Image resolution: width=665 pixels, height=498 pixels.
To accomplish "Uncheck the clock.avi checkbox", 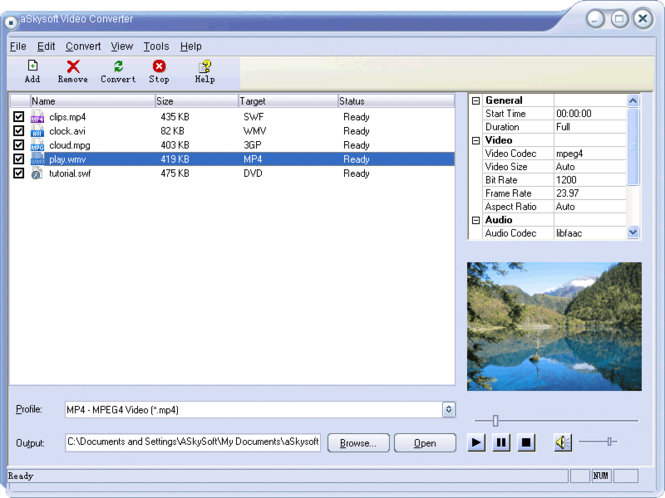I will tap(19, 131).
